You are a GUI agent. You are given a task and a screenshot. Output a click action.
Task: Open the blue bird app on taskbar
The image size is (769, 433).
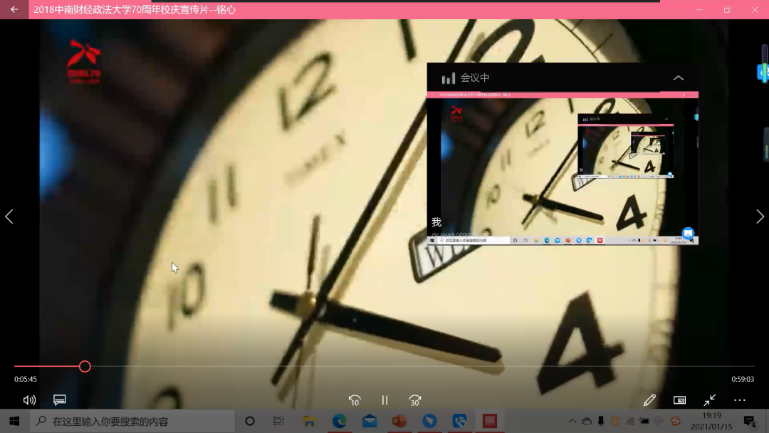click(430, 421)
